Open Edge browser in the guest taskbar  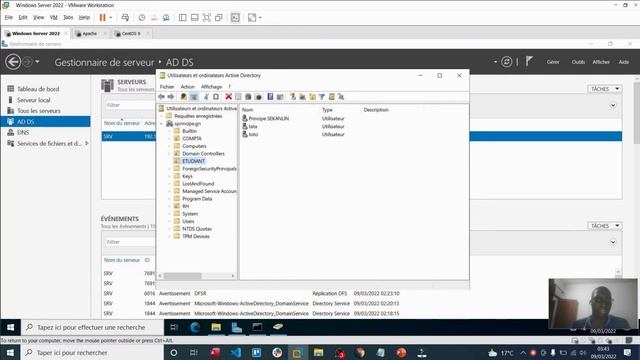pos(195,327)
